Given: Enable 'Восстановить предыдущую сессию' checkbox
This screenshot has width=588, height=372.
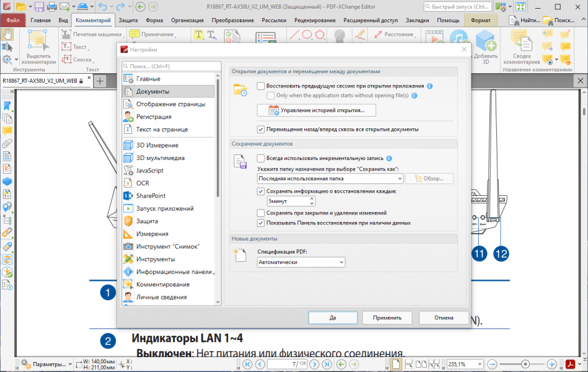Looking at the screenshot, I should click(261, 86).
